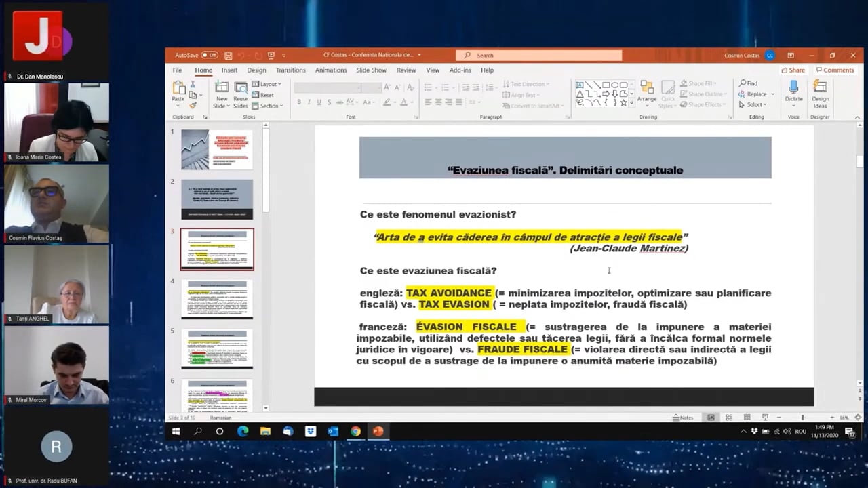Click the zoom slider in status bar
Viewport: 868px width, 488px height.
tap(802, 418)
